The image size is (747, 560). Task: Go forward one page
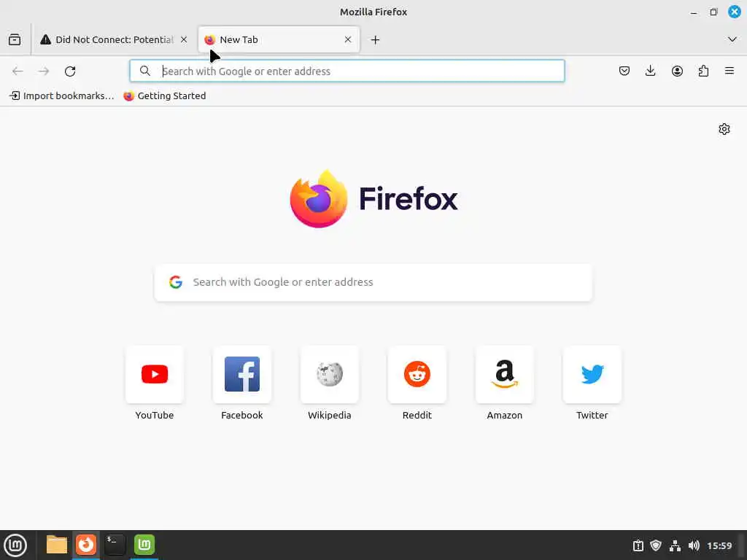click(x=44, y=71)
